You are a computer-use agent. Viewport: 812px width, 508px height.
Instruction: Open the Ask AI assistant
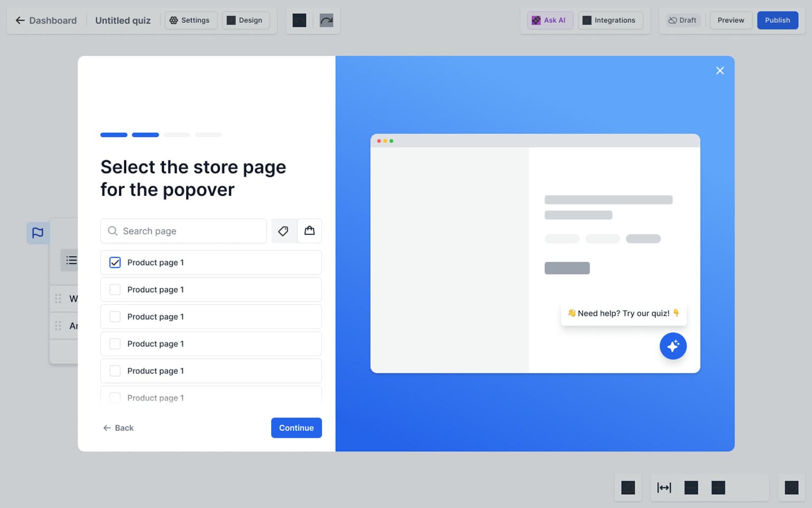(550, 20)
